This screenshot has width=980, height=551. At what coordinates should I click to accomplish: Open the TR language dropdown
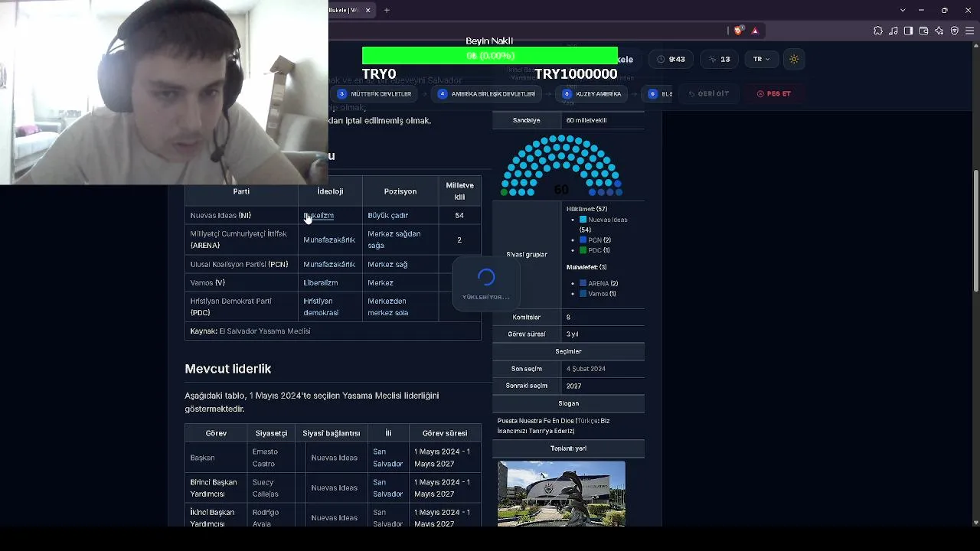(761, 59)
